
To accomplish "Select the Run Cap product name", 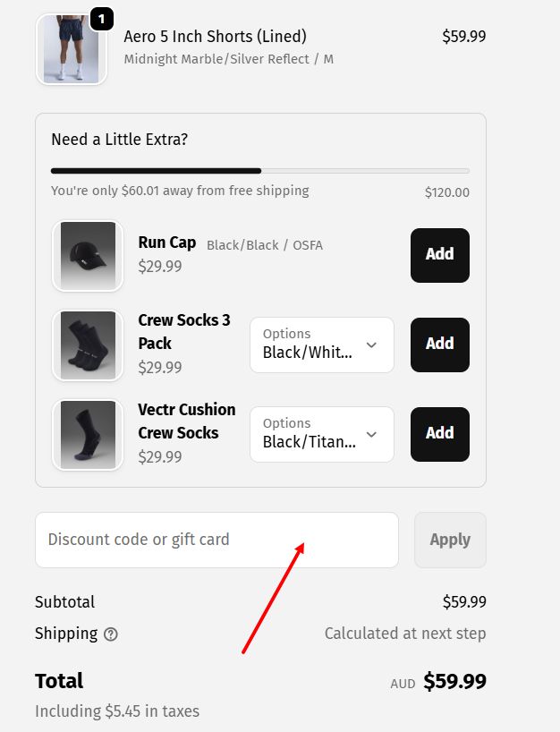I will click(x=166, y=243).
